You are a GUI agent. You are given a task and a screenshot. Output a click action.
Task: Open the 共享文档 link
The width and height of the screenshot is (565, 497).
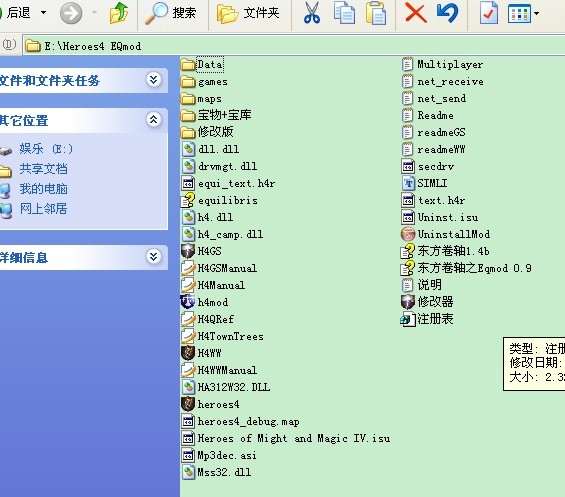coord(43,169)
